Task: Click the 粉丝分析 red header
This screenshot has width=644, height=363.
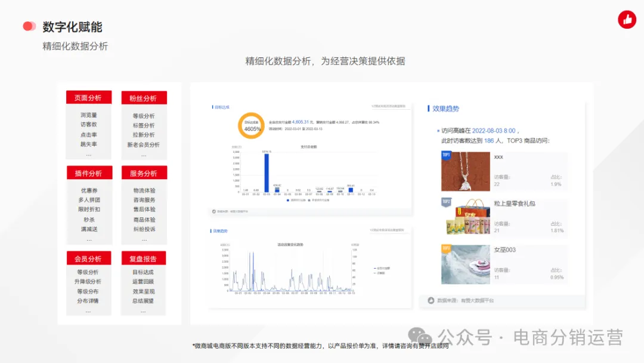Action: [144, 98]
